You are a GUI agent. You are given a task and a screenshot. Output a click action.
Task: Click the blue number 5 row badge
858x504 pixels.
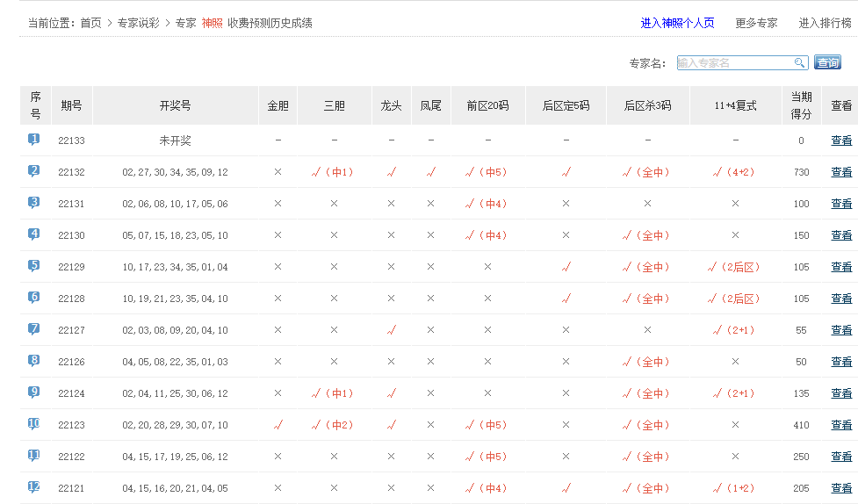34,266
